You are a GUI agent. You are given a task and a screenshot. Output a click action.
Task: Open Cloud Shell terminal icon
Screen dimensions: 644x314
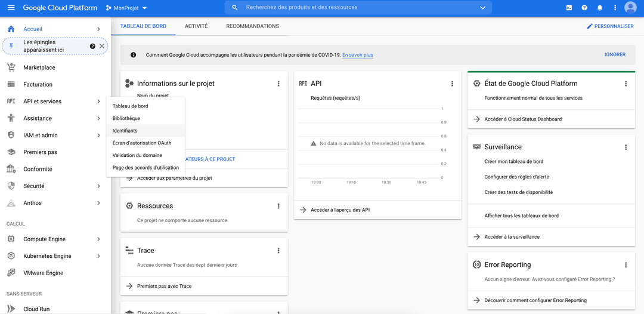click(569, 8)
